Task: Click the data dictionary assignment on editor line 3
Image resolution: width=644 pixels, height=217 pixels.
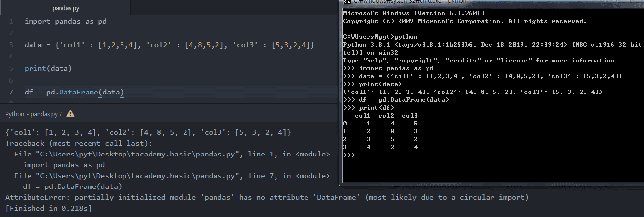Action: click(169, 45)
